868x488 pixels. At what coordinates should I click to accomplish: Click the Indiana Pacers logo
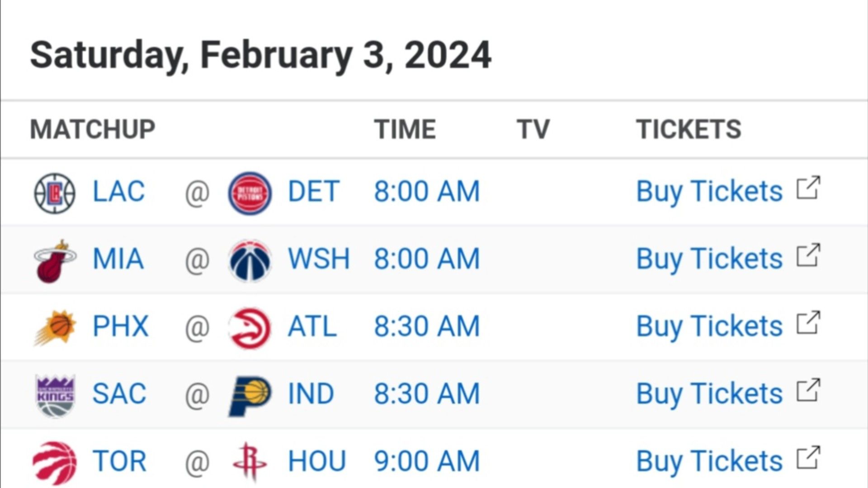coord(250,395)
